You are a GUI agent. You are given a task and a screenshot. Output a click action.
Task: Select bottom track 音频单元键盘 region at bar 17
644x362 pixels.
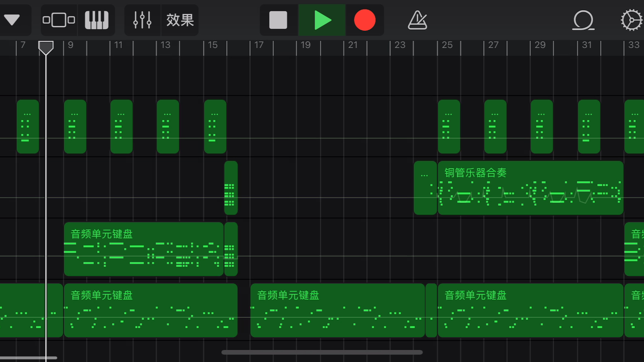click(x=338, y=310)
